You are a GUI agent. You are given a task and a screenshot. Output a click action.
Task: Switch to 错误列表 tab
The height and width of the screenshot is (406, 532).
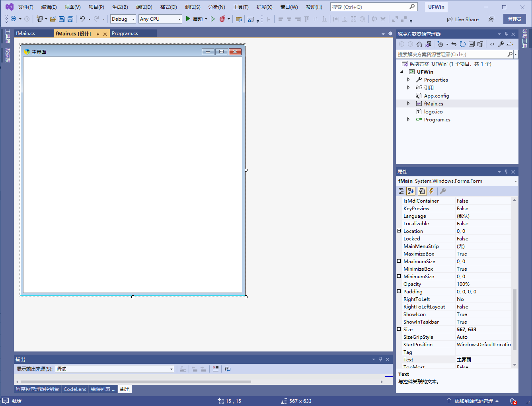pos(103,389)
